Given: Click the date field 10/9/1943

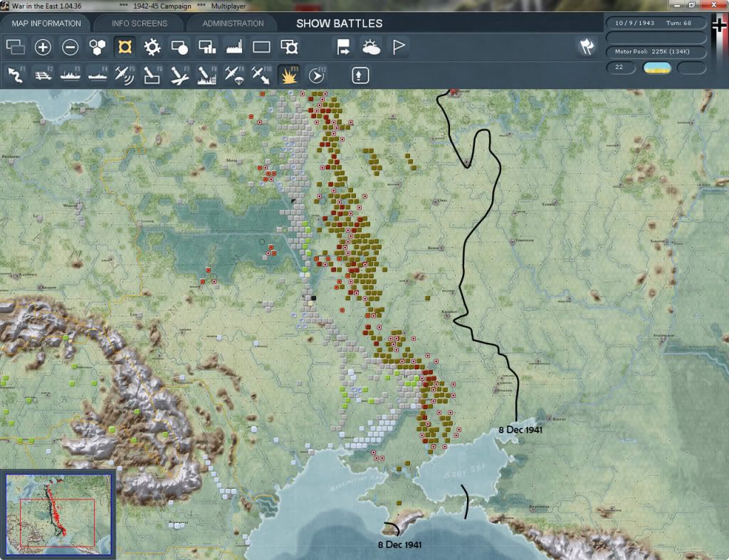Looking at the screenshot, I should (634, 23).
